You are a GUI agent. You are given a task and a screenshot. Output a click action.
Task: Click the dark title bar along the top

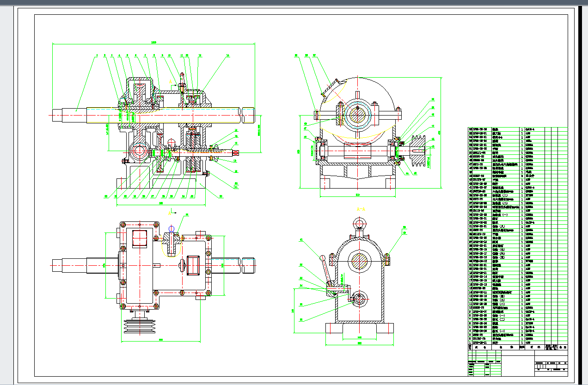294,3
